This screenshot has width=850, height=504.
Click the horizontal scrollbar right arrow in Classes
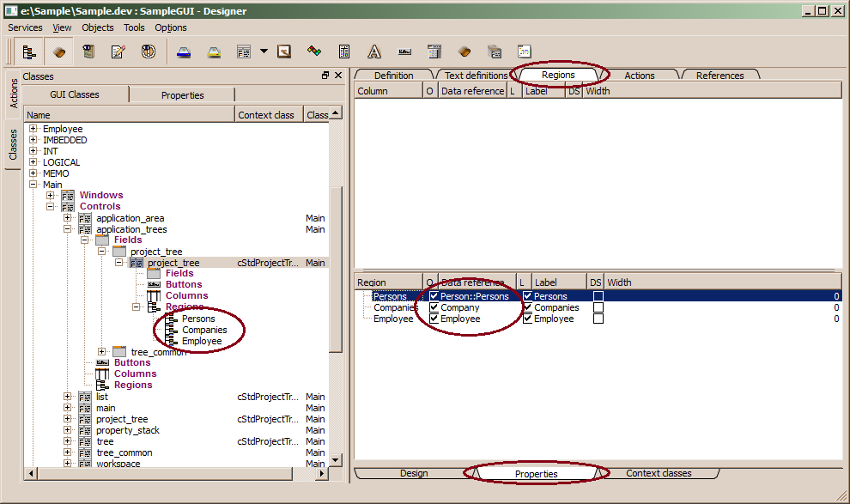[x=323, y=474]
